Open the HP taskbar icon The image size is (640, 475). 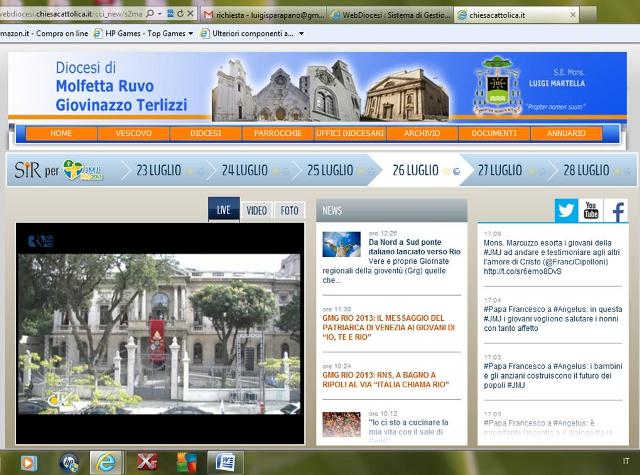click(68, 462)
